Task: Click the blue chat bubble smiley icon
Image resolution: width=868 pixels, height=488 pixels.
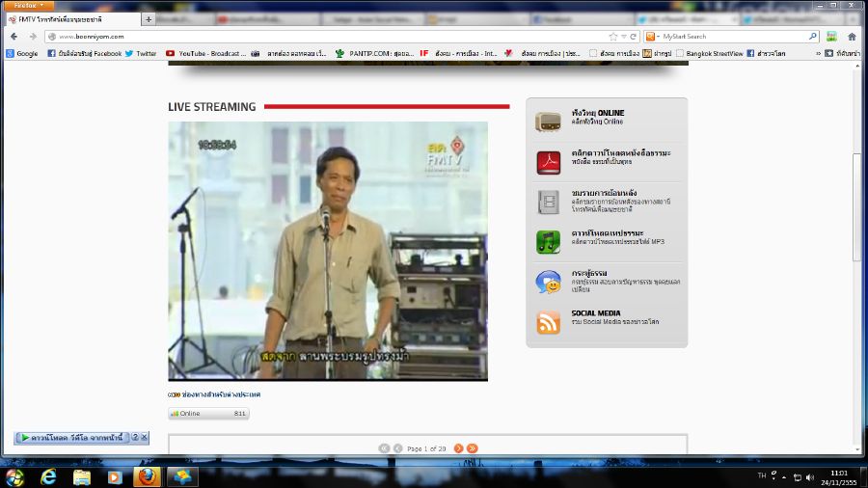Action: coord(548,283)
